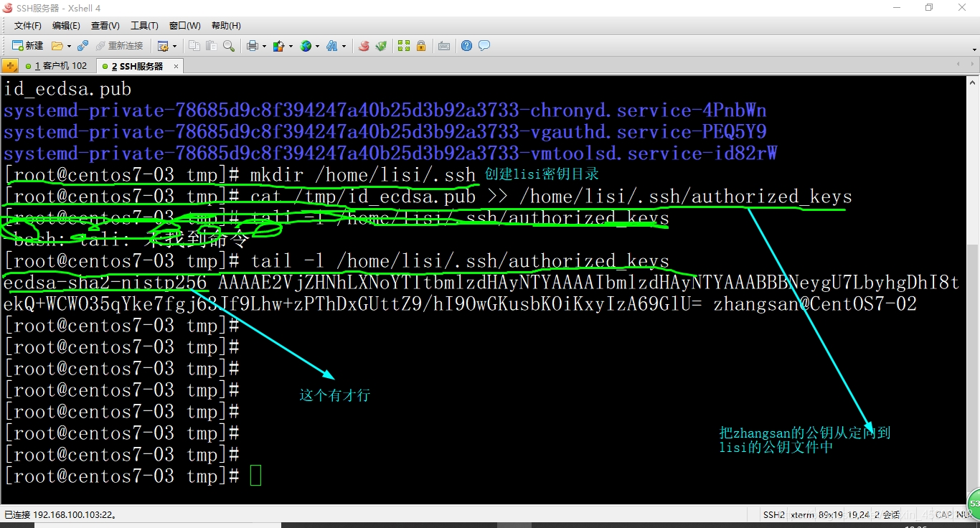Click the terminal cursor at last prompt
Viewport: 980px width, 528px height.
255,476
